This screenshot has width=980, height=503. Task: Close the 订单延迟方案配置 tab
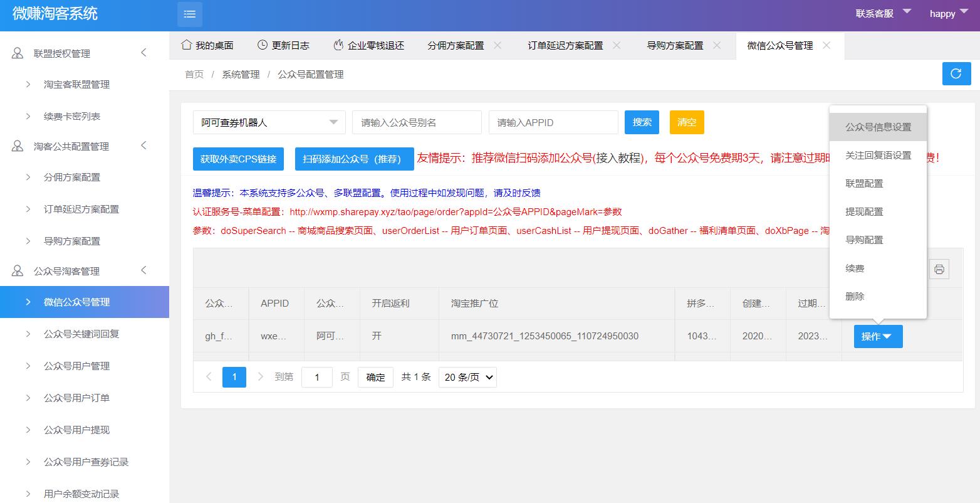point(617,45)
